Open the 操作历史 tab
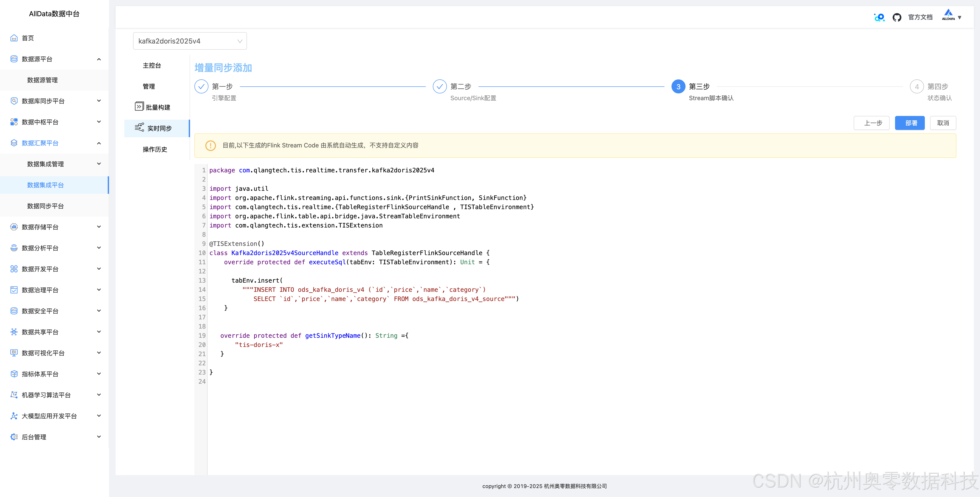 155,149
